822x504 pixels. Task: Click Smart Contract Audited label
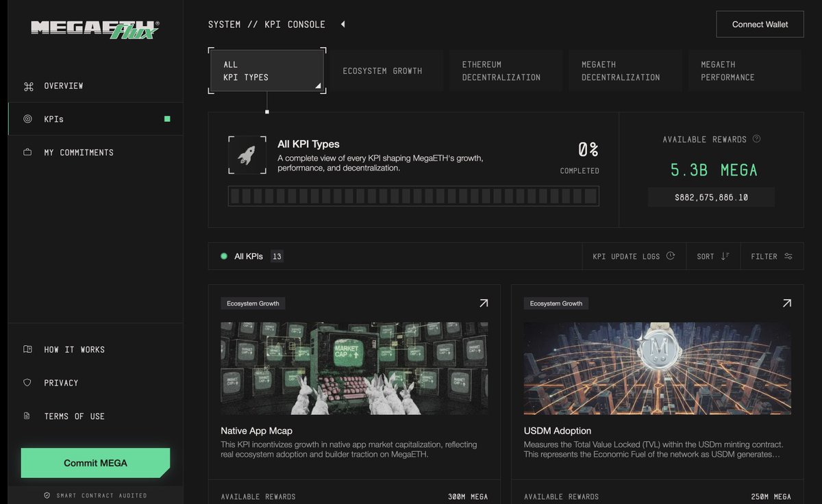coord(101,495)
